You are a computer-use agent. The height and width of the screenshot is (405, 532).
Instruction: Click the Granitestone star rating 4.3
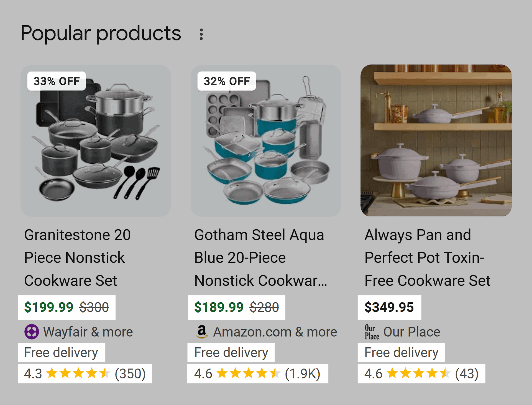[x=85, y=374]
